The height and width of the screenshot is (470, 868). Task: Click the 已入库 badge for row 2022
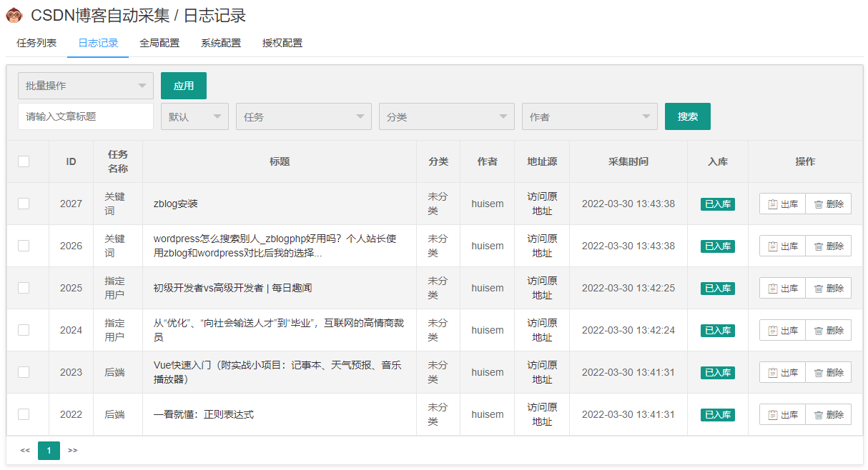tap(718, 415)
